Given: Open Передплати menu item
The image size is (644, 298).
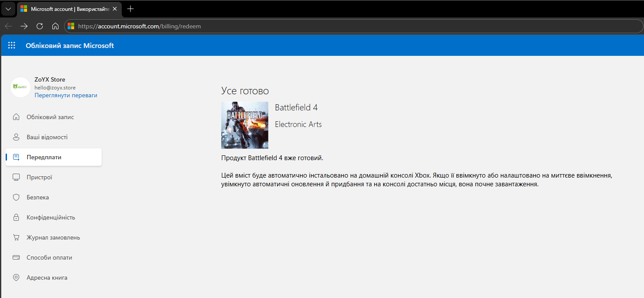Looking at the screenshot, I should [54, 157].
